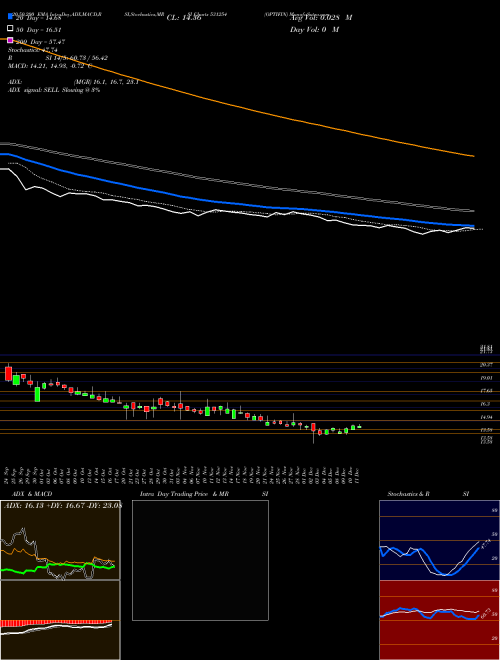The image size is (500, 660).
Task: Click the 'ADX: 16.13 +DY: 16.67 -DY: 23.08' header
Action: point(62,506)
